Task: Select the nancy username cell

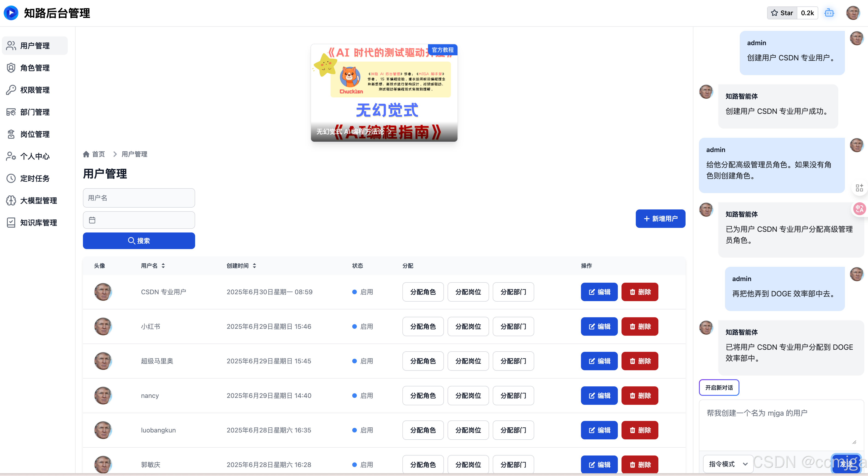Action: tap(150, 395)
